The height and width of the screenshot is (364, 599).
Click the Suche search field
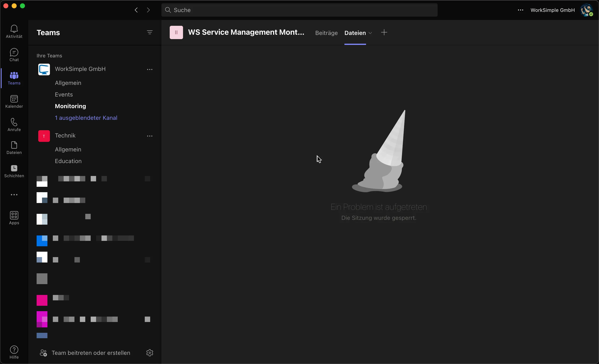tap(299, 10)
